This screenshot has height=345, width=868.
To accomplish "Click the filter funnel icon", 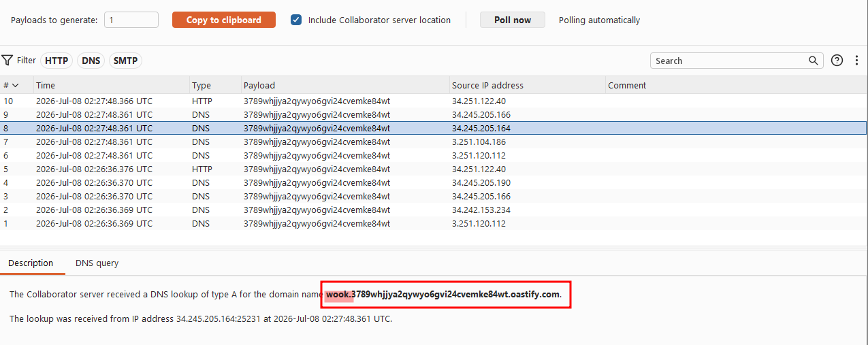I will pos(7,61).
